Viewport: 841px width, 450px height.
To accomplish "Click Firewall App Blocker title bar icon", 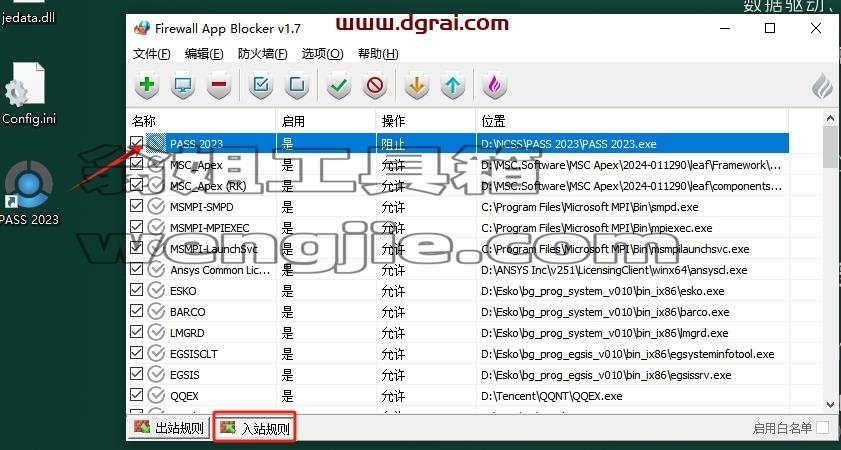I will pyautogui.click(x=142, y=28).
